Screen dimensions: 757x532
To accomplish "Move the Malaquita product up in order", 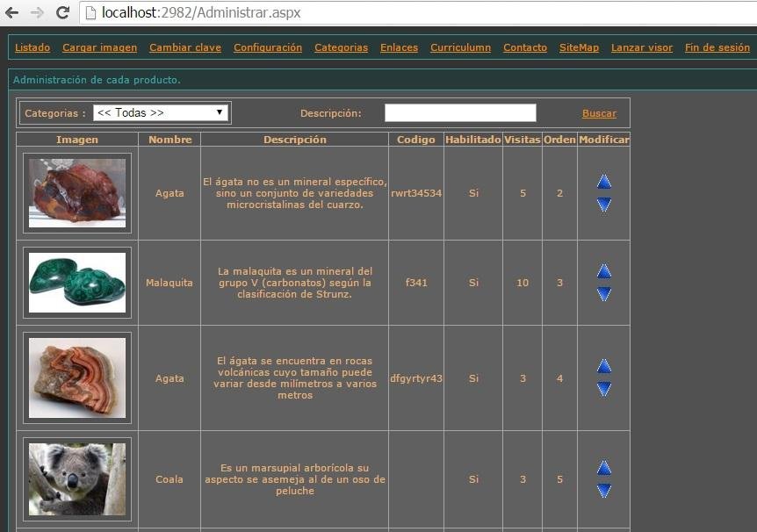I will click(x=603, y=271).
